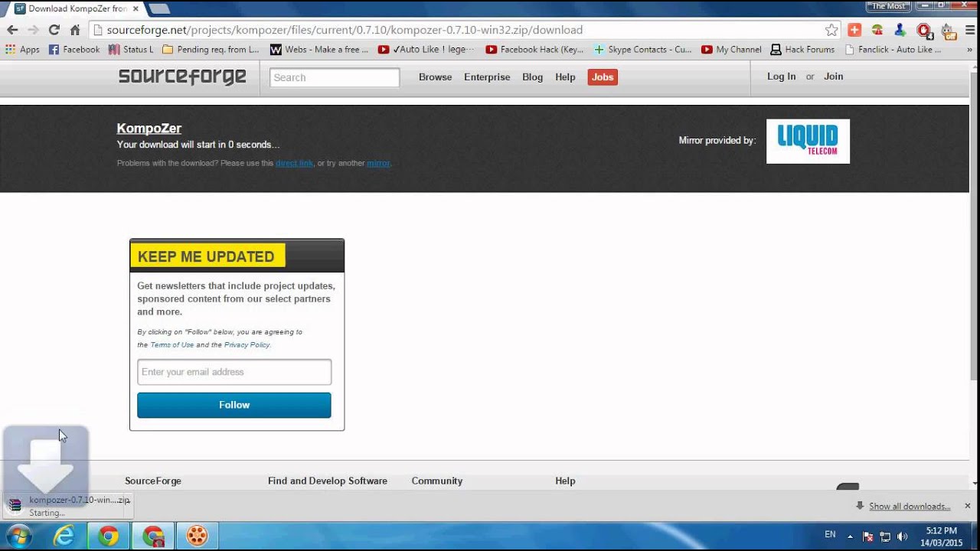980x551 pixels.
Task: Open the kompozer-0.7.10-win zip download item
Action: (x=69, y=506)
